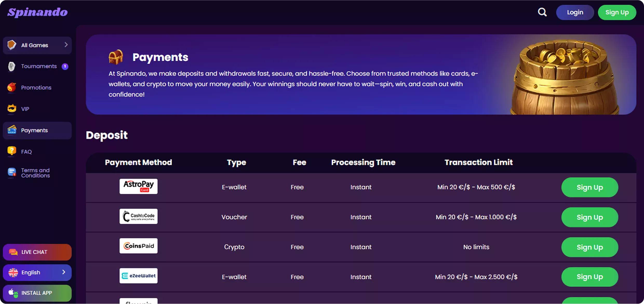Click Sign Up in the eZeeWallet row
Viewport: 644px width, 304px height.
tap(589, 277)
